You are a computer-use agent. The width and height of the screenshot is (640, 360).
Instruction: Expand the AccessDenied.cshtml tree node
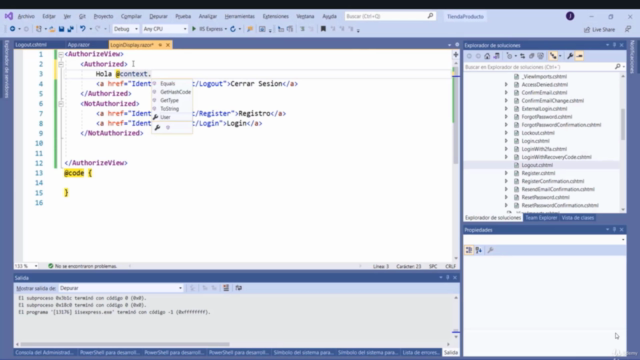[x=506, y=84]
